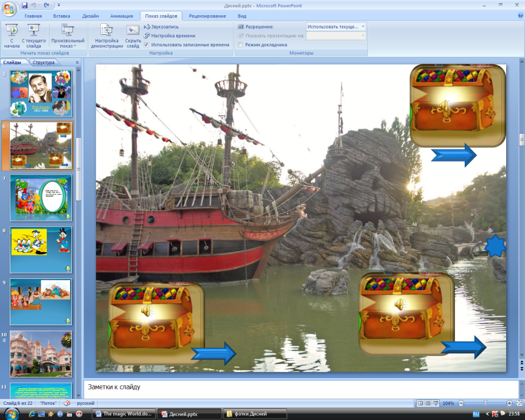The height and width of the screenshot is (420, 525).
Task: Save the presentation via quick access floppy icon
Action: [x=24, y=5]
